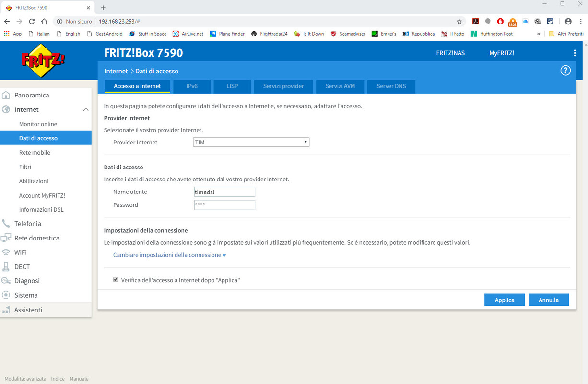588x384 pixels.
Task: Click the Password input field
Action: pos(224,205)
